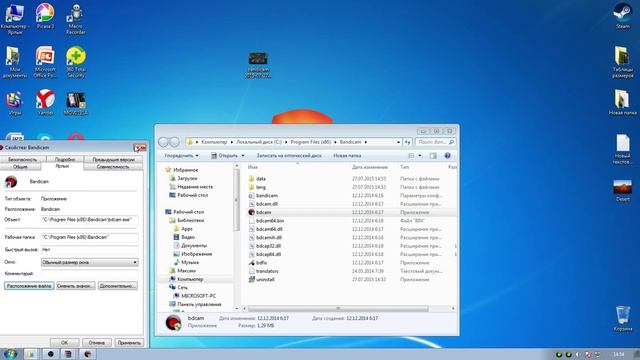The width and height of the screenshot is (640, 360).
Task: Click the refresh button beside the address bar
Action: [407, 142]
